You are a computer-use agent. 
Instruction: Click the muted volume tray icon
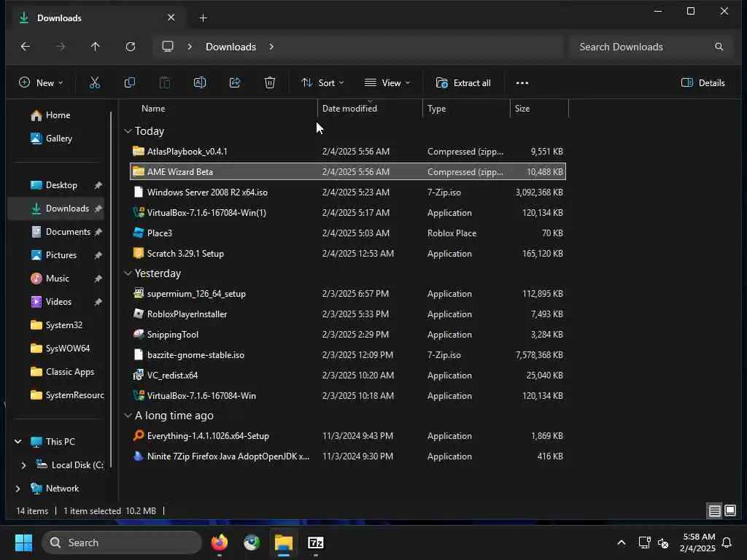[662, 542]
